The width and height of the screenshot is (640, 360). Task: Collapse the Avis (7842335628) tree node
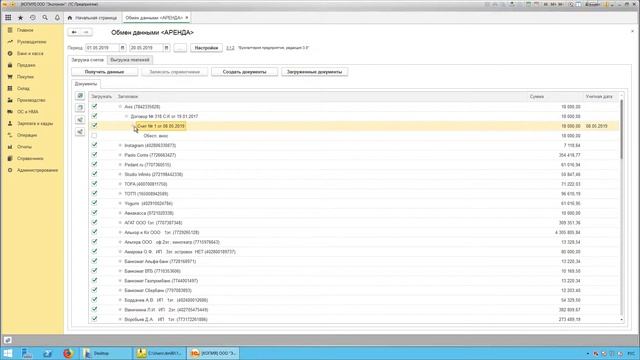120,107
